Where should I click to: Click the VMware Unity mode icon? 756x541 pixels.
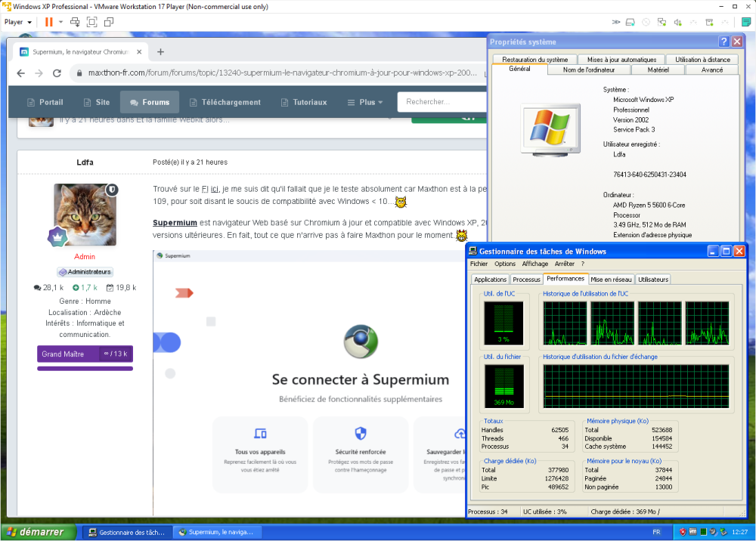pyautogui.click(x=107, y=22)
